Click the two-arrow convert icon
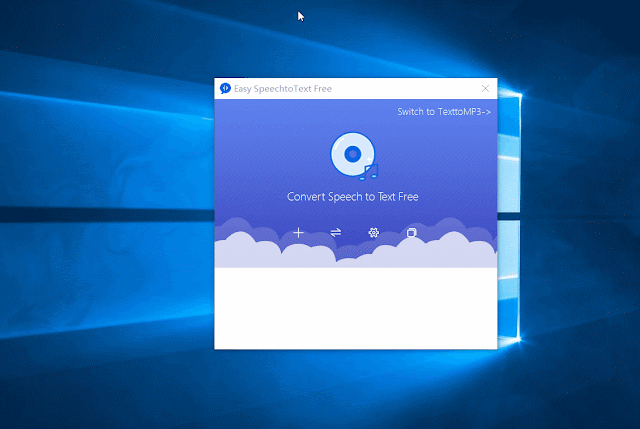 [x=336, y=233]
